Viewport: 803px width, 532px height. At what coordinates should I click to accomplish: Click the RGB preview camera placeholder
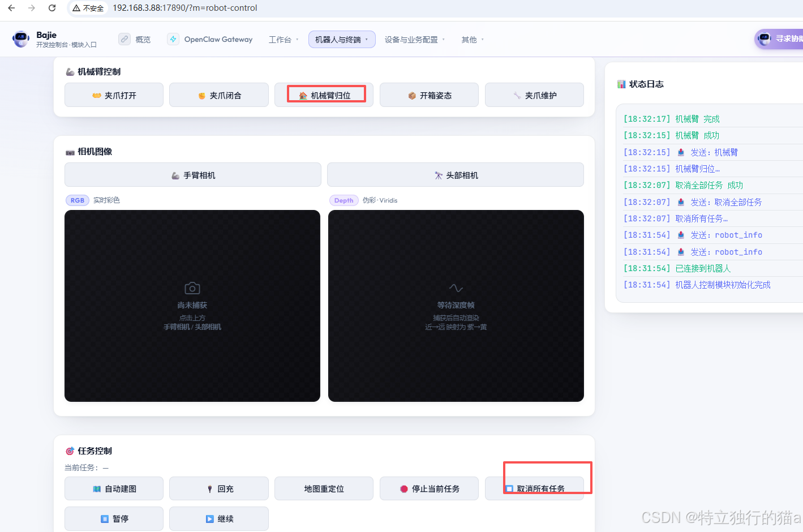[192, 306]
